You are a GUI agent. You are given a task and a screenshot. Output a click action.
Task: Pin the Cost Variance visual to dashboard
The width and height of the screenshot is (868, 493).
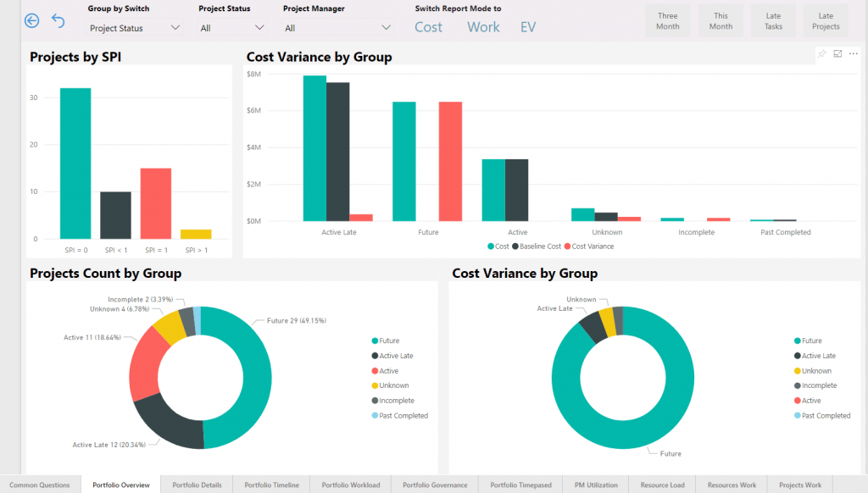(821, 53)
